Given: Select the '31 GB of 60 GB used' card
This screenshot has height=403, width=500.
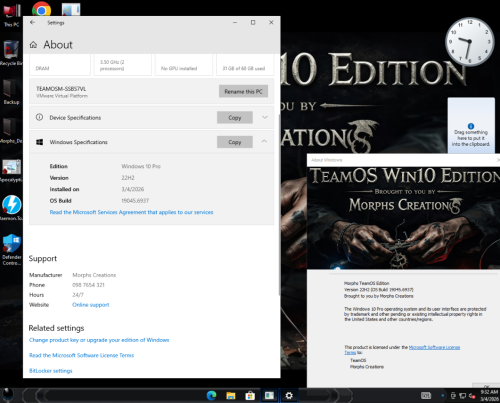Looking at the screenshot, I should [x=245, y=65].
